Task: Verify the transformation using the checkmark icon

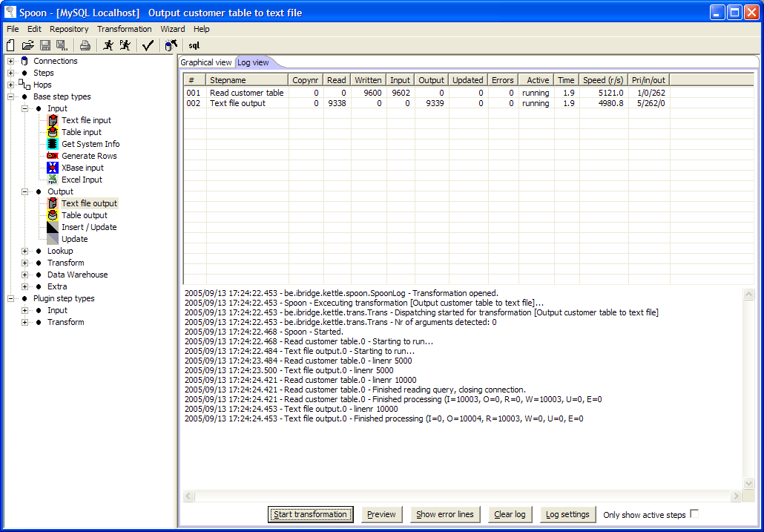Action: 148,45
